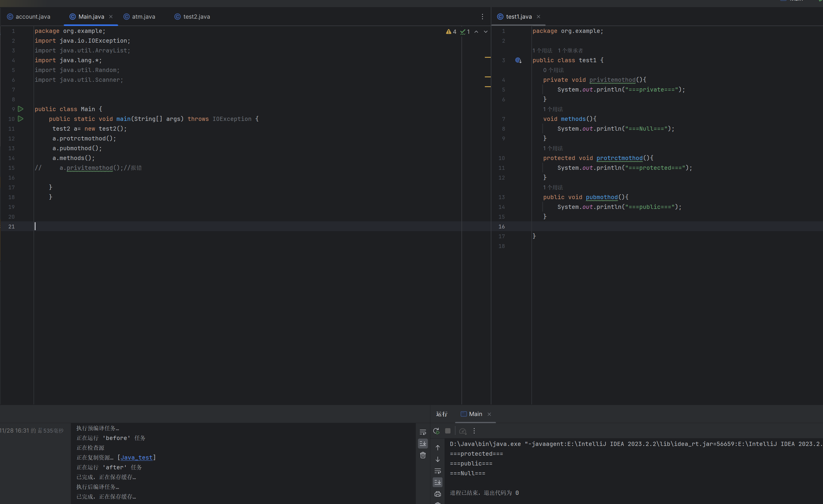Click 'import java.util.Scanner;' line
This screenshot has height=504, width=823.
click(x=79, y=80)
